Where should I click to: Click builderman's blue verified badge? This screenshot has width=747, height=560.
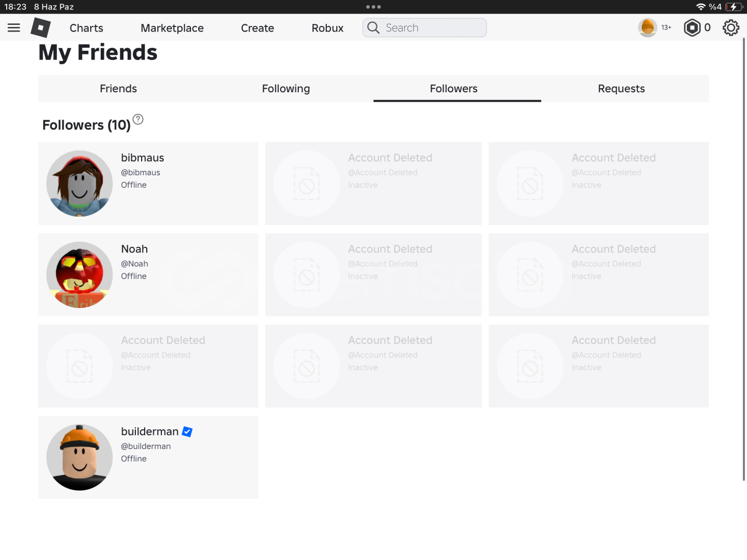(187, 432)
